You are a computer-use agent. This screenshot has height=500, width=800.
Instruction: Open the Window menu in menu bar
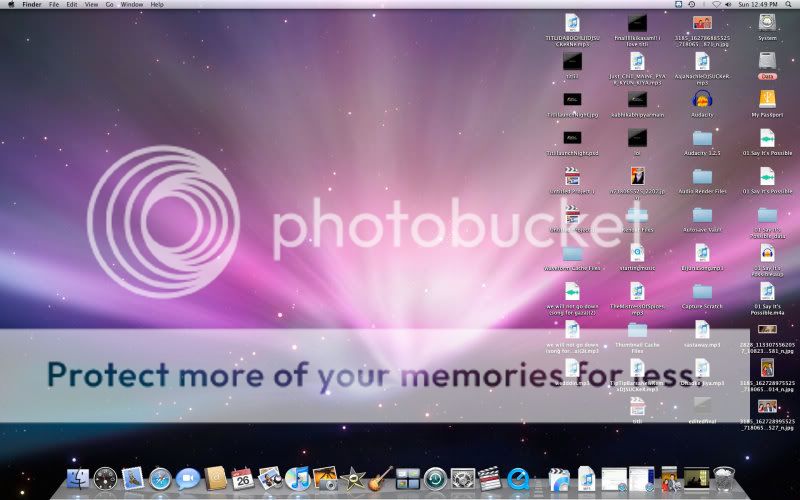[131, 5]
